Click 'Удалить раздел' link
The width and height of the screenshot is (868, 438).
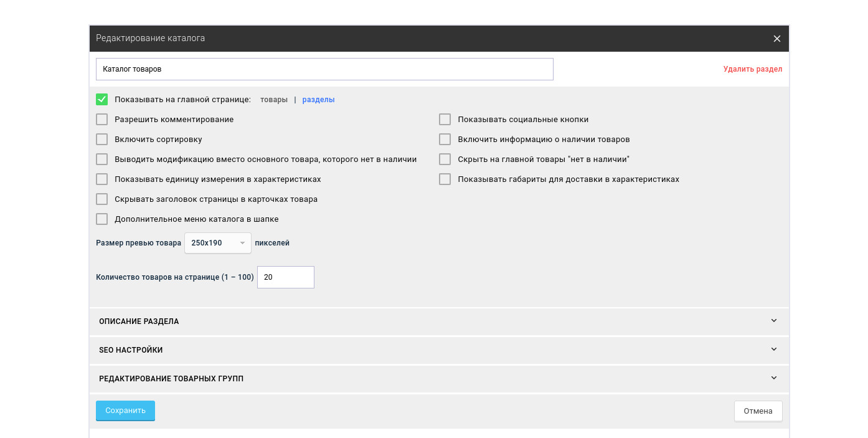tap(753, 69)
